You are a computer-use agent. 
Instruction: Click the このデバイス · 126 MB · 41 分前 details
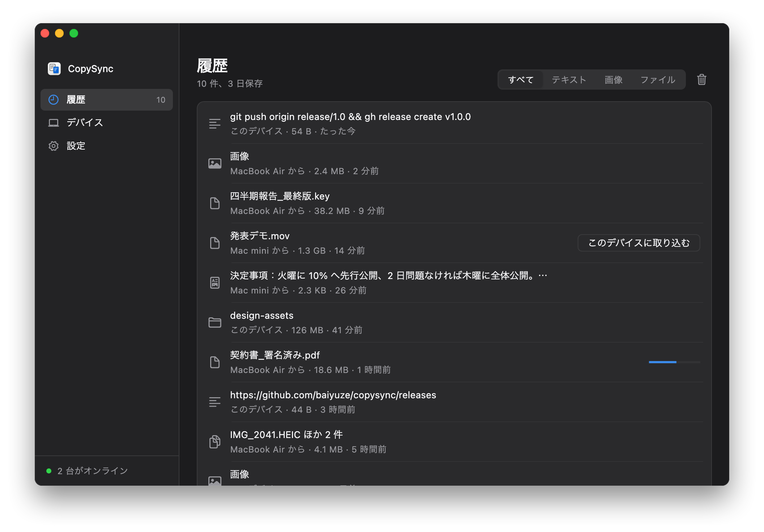(296, 330)
